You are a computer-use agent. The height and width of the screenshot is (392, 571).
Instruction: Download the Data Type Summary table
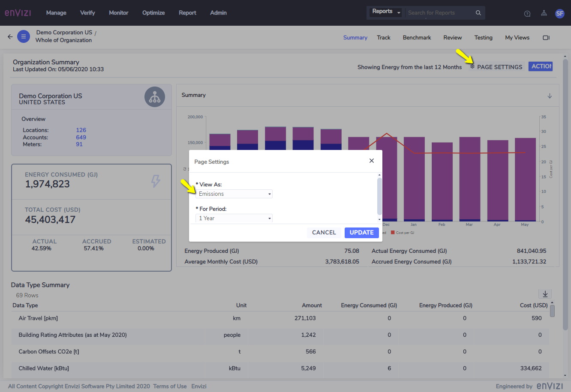(x=545, y=294)
